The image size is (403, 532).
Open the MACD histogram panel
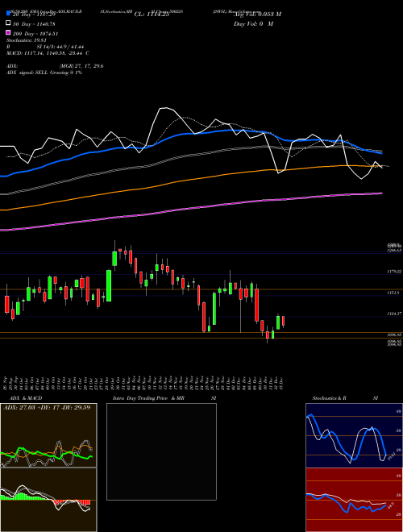(x=48, y=500)
